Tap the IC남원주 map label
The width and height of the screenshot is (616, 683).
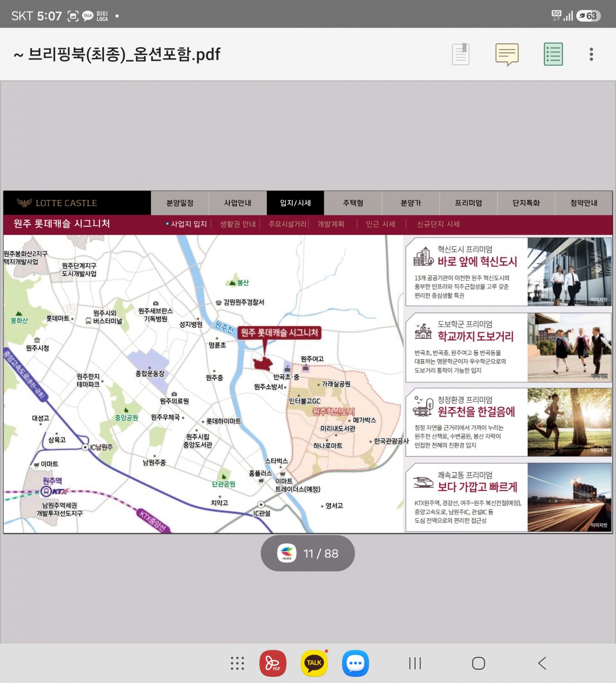tap(101, 447)
